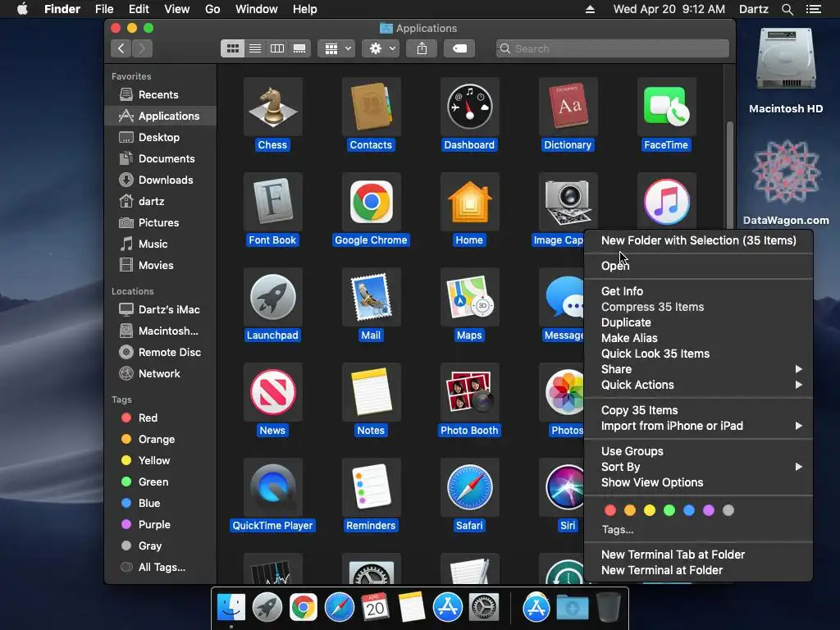Select the Maps app icon
This screenshot has height=630, width=840.
[x=469, y=297]
